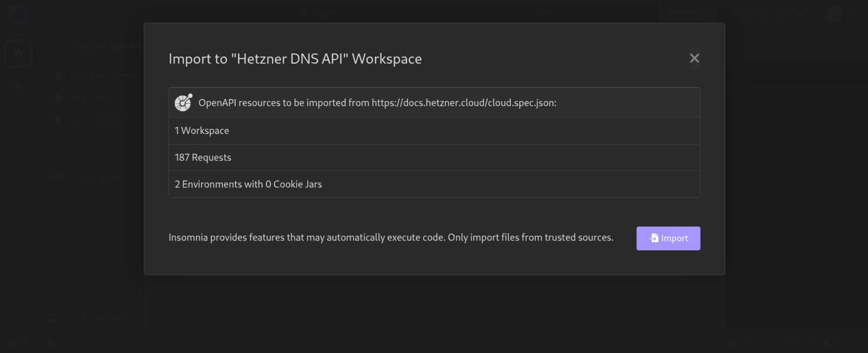Click the dimmed Insomnia logo in top-left
The image size is (868, 353).
(18, 13)
